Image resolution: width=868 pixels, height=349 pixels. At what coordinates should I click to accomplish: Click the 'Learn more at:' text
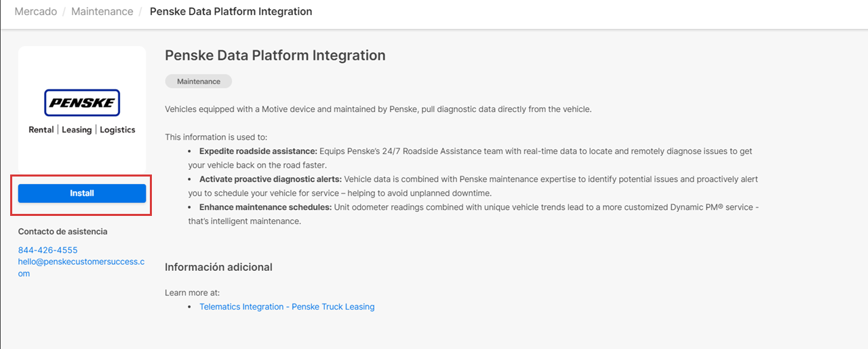pyautogui.click(x=192, y=293)
